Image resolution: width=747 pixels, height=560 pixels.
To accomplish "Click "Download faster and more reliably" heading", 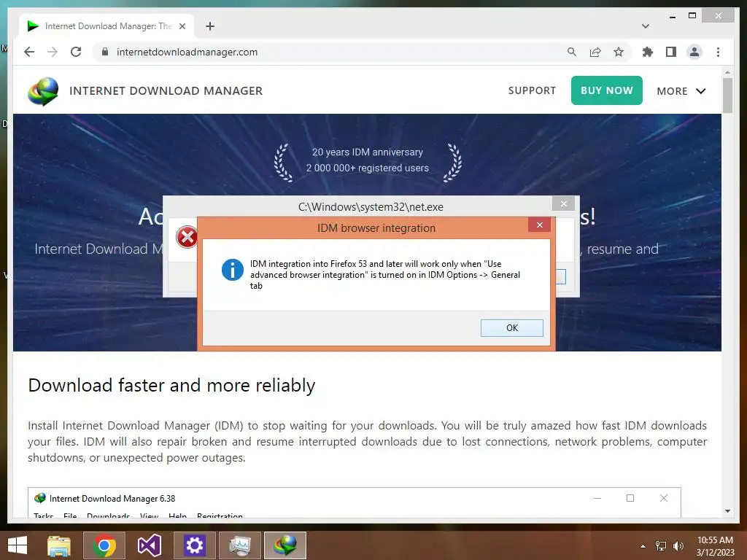I will (171, 385).
